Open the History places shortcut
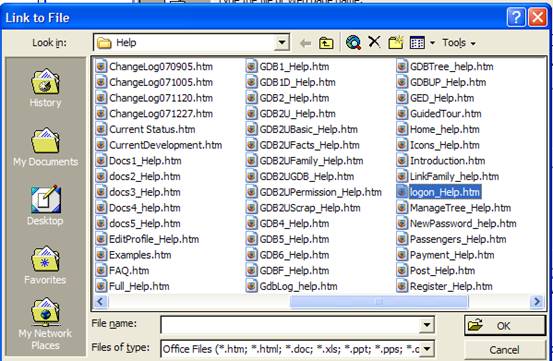The height and width of the screenshot is (361, 553). (45, 88)
